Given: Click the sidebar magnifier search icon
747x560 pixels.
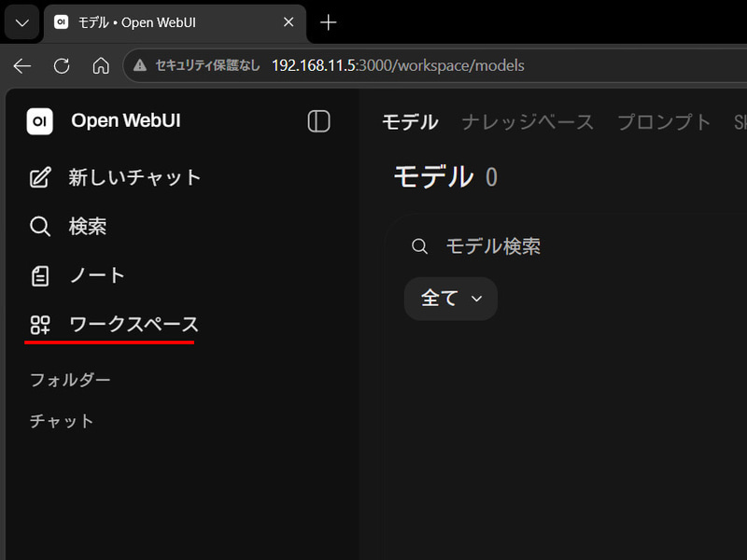Looking at the screenshot, I should [x=40, y=227].
